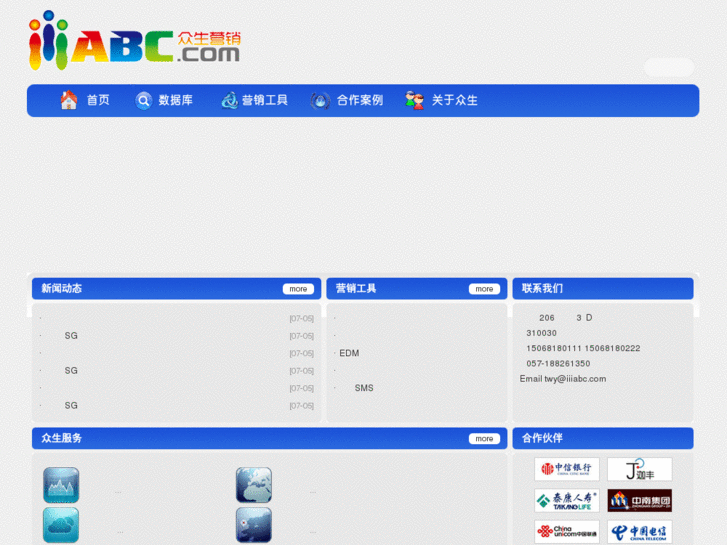Open the China Unicom partner logo
The height and width of the screenshot is (545, 727).
click(x=567, y=532)
